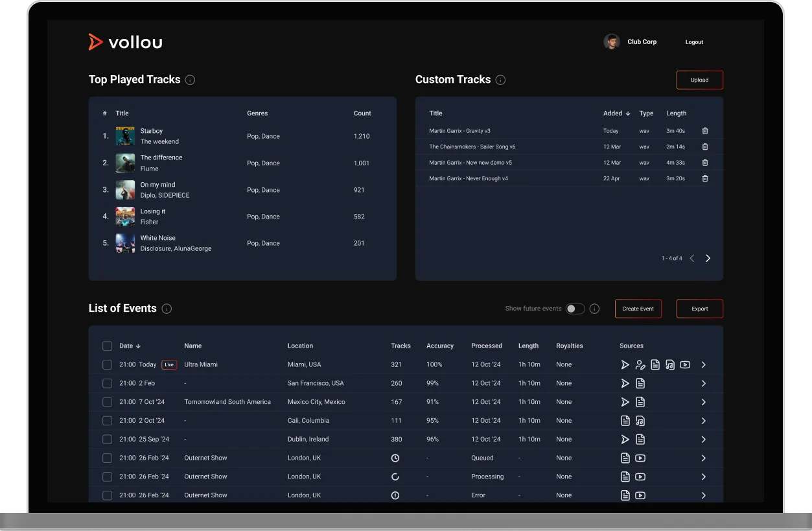Expand the Queued event row chevron
Viewport: 812px width, 531px height.
[x=704, y=458]
